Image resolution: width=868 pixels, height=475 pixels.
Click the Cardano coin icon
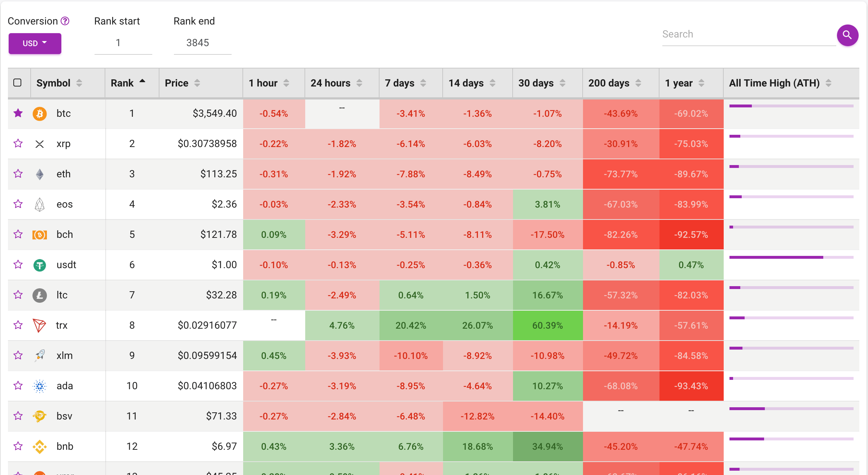(39, 386)
